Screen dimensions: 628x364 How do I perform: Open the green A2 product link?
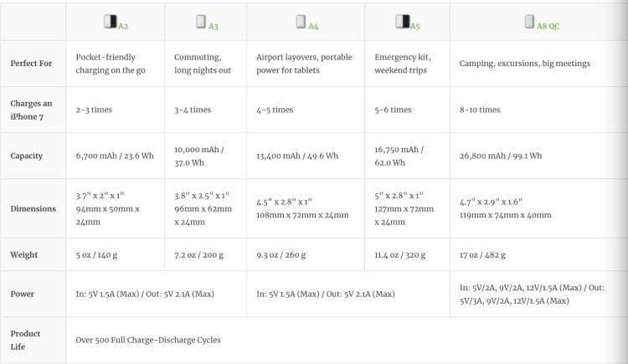[123, 26]
